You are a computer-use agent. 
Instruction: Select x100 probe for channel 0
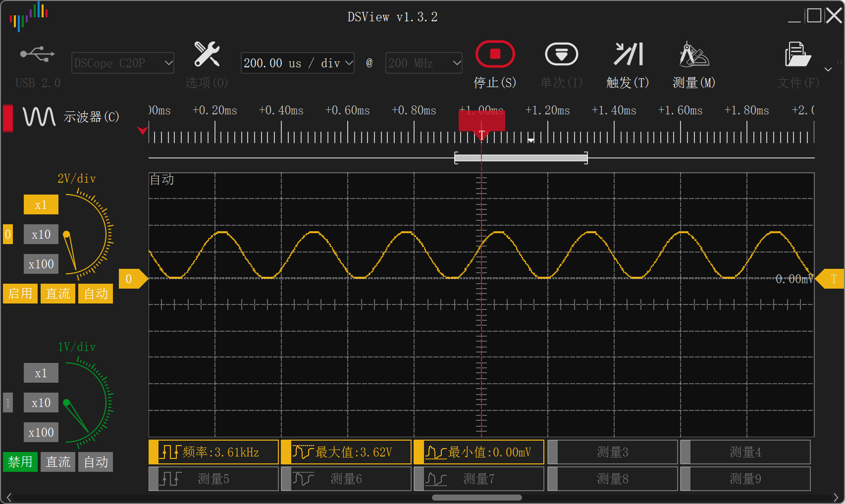tap(41, 264)
